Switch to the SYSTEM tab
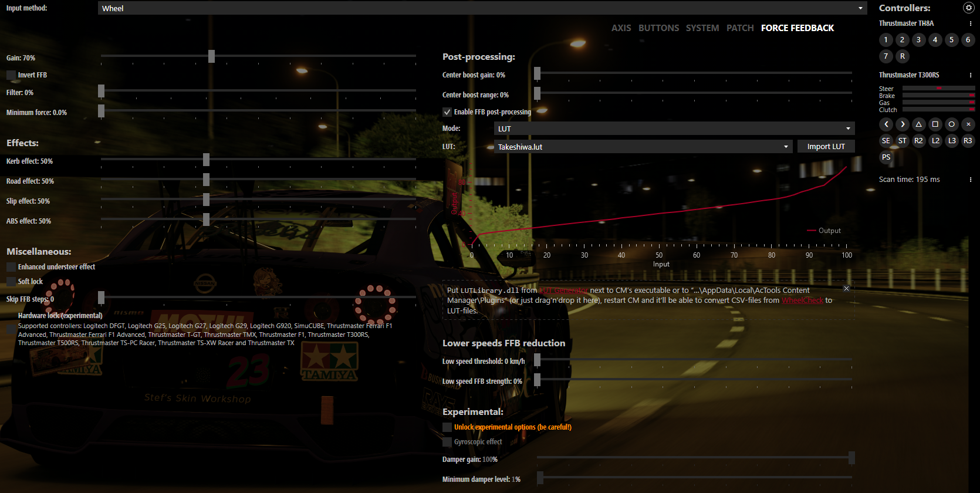980x493 pixels. [702, 28]
